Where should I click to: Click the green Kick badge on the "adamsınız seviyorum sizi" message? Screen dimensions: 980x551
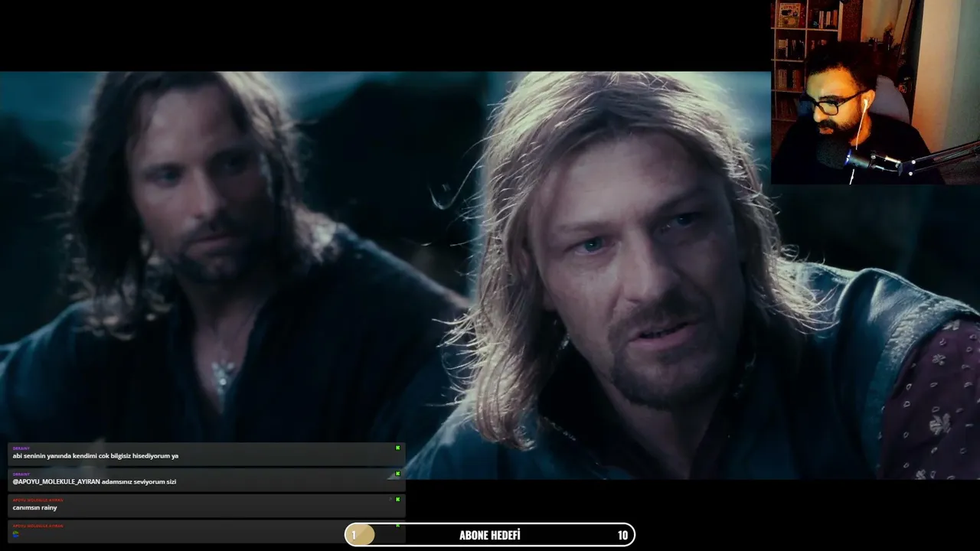(397, 474)
